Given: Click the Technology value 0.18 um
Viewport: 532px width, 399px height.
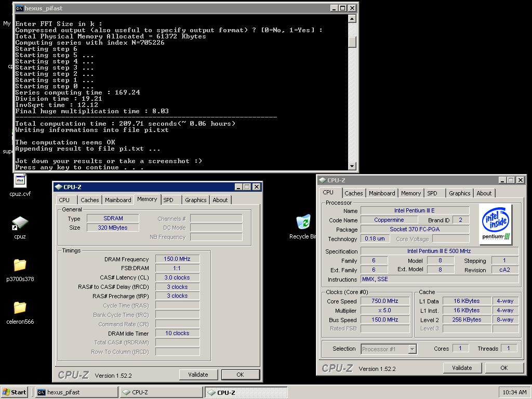Looking at the screenshot, I should point(375,238).
